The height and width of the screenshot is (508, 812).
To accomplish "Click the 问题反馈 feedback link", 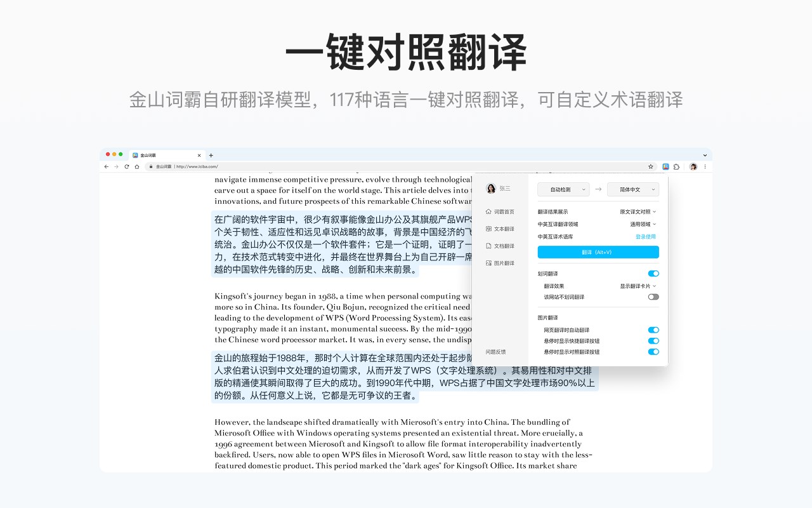I will point(496,352).
